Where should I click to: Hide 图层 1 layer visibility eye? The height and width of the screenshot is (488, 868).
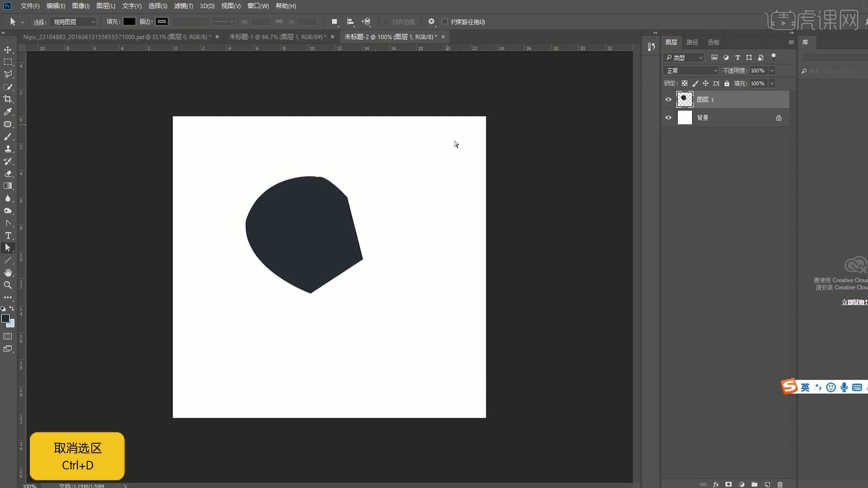click(x=668, y=99)
